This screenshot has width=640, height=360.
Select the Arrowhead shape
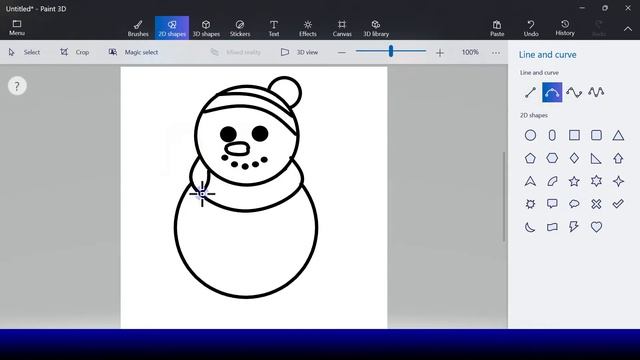[530, 181]
